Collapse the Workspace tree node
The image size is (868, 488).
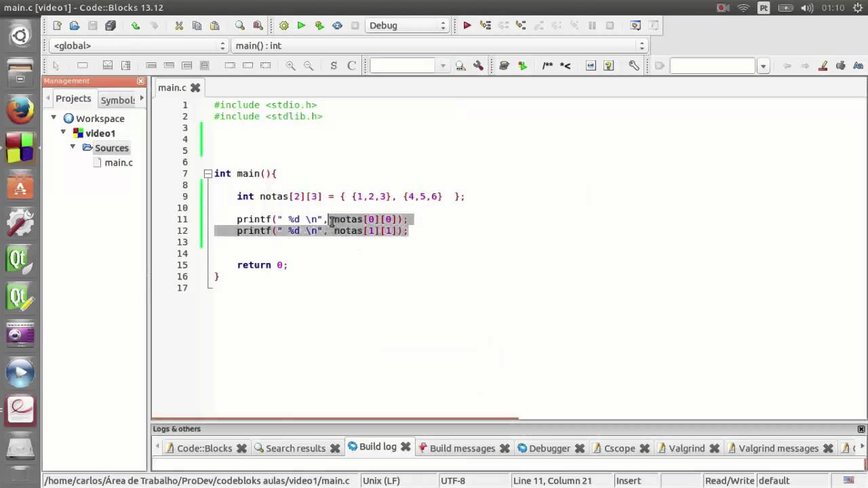(54, 118)
